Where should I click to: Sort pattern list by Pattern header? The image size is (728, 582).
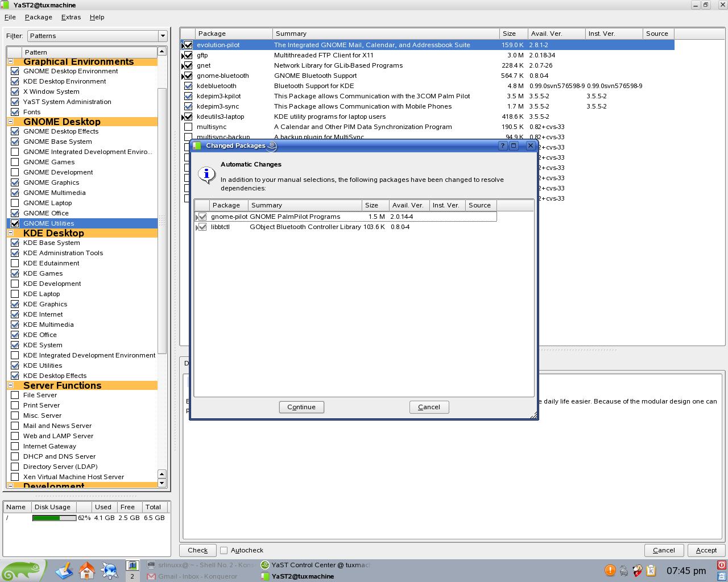tap(89, 52)
